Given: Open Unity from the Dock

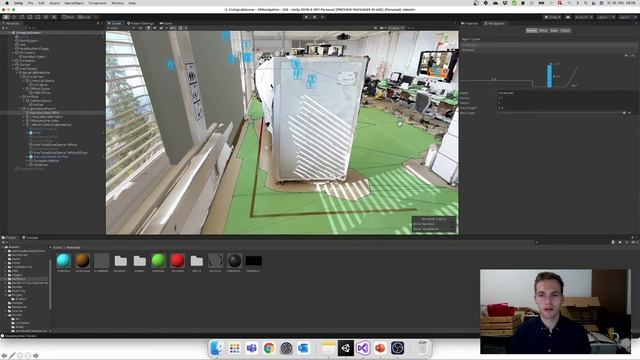Looking at the screenshot, I should [x=346, y=348].
